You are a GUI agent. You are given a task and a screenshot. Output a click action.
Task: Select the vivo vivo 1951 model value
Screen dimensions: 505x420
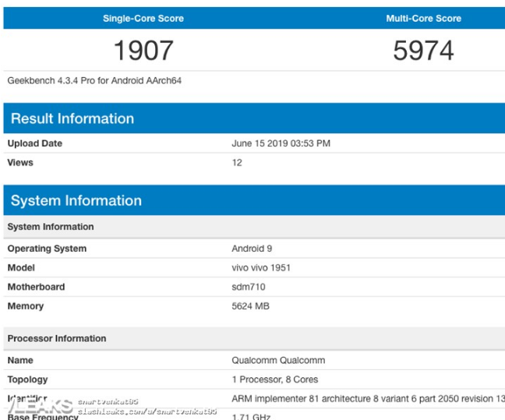click(261, 267)
